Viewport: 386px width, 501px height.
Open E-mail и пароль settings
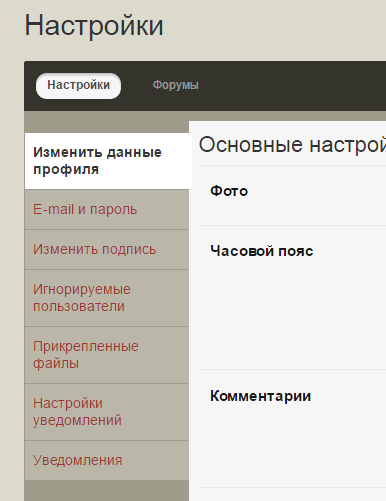coord(107,209)
